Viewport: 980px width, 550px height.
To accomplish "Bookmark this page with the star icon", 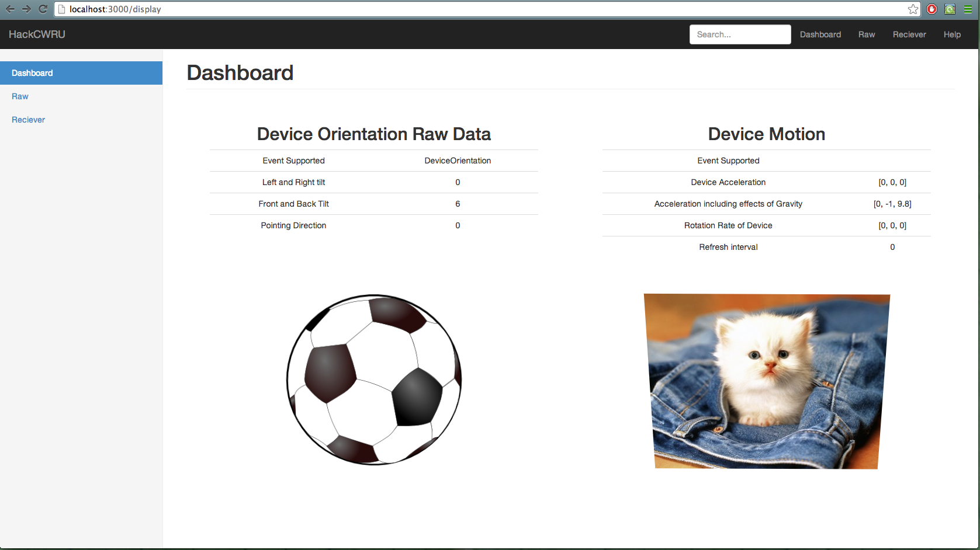I will (913, 9).
